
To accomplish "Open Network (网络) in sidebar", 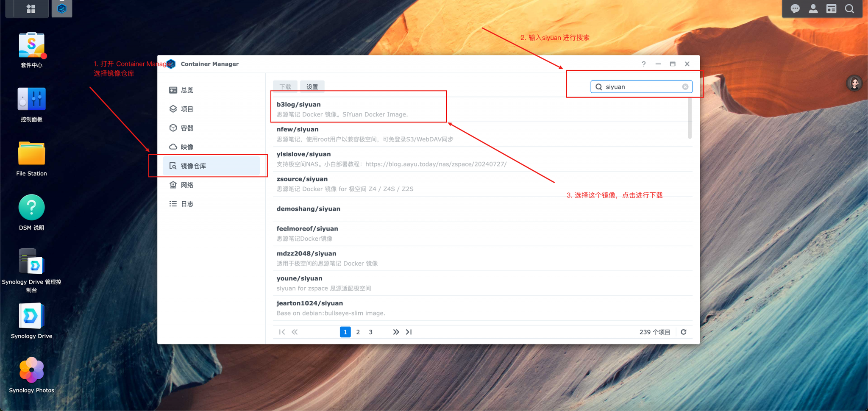I will point(211,185).
